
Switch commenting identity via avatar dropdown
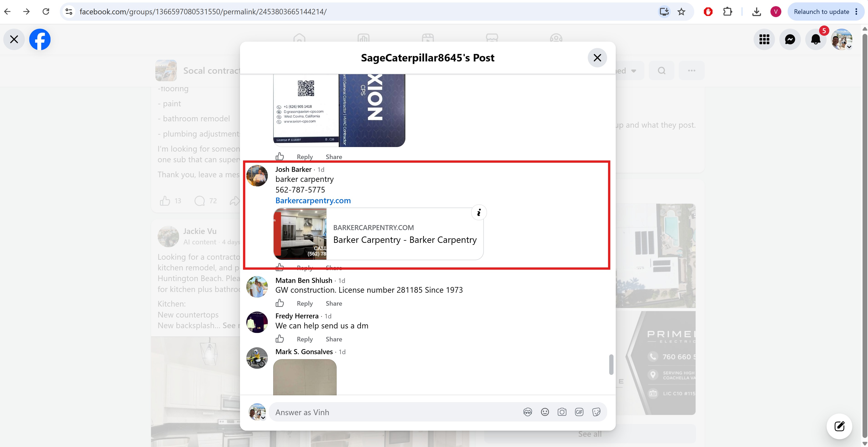tap(257, 412)
